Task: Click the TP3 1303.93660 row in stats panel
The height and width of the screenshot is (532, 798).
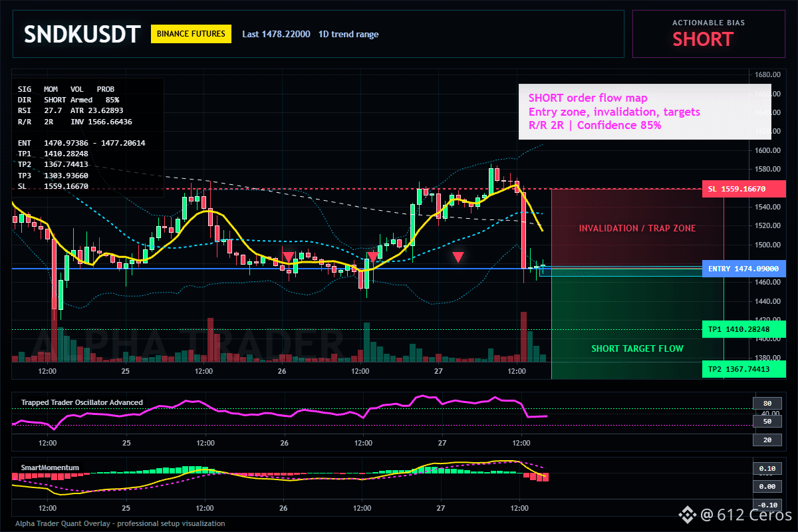Action: (53, 176)
